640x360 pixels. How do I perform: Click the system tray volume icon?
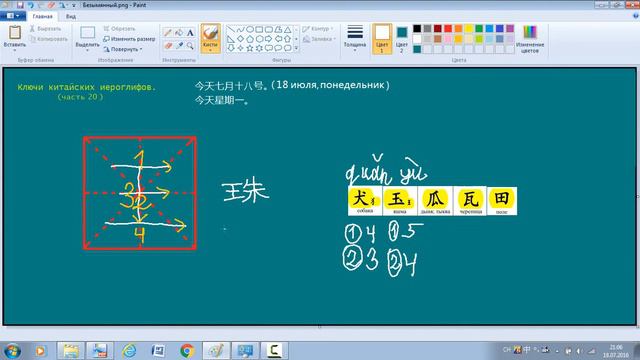click(579, 351)
